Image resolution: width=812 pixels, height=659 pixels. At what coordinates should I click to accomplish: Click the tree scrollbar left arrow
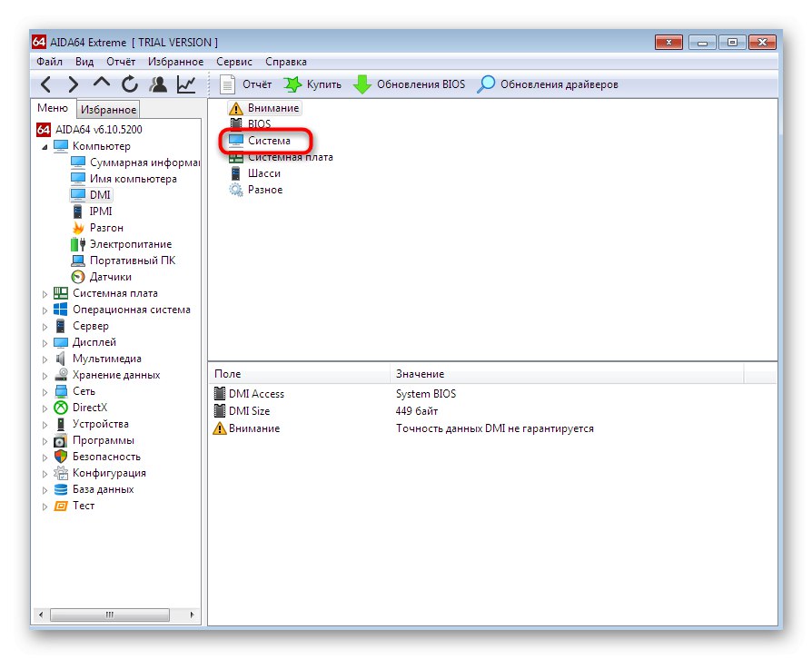point(41,615)
